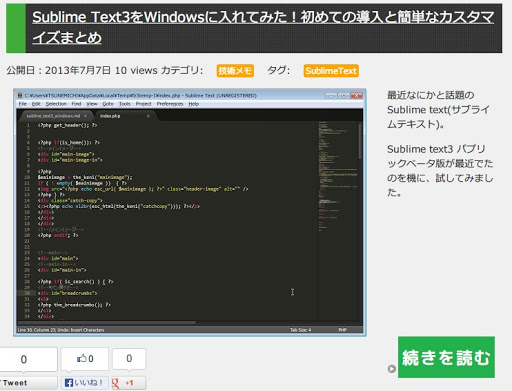
Task: Click the vertical scrollbar in Sublime editor
Action: [x=360, y=141]
